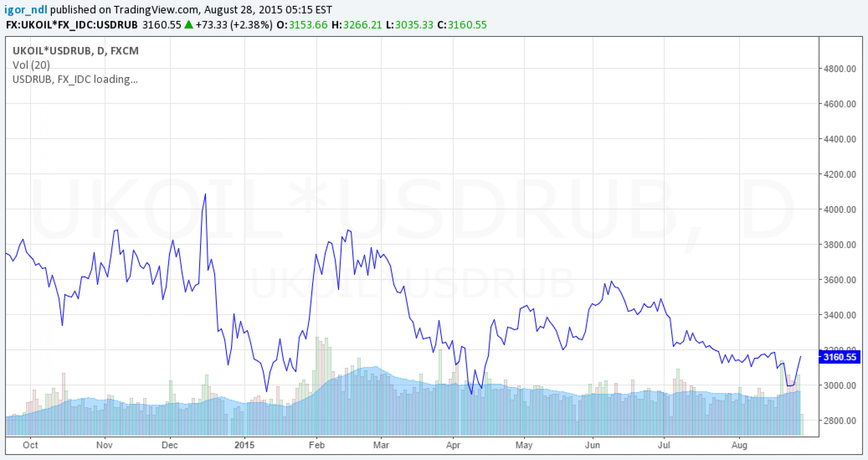
Task: Click the Oct label on time axis
Action: [30, 445]
